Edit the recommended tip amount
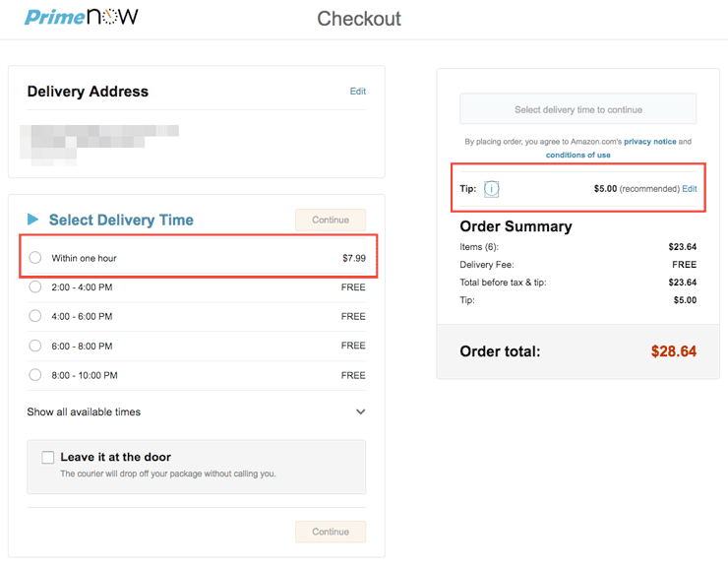728x569 pixels. [x=690, y=189]
